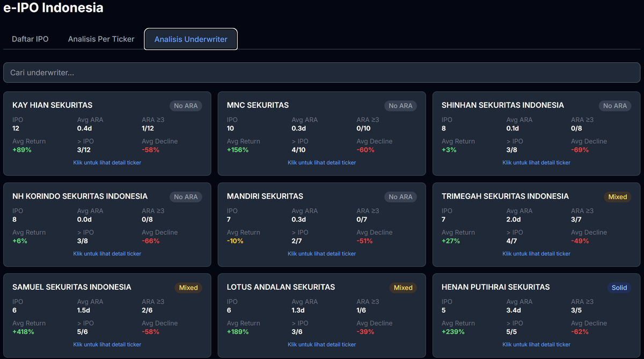Click the -39% Avg Decline on LOTUS ANDALAN
644x359 pixels.
365,332
